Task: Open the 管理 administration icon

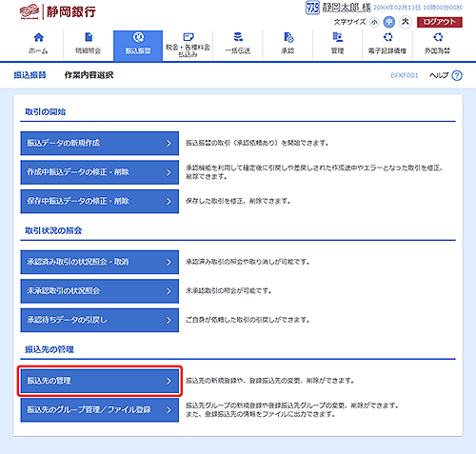Action: (x=338, y=37)
